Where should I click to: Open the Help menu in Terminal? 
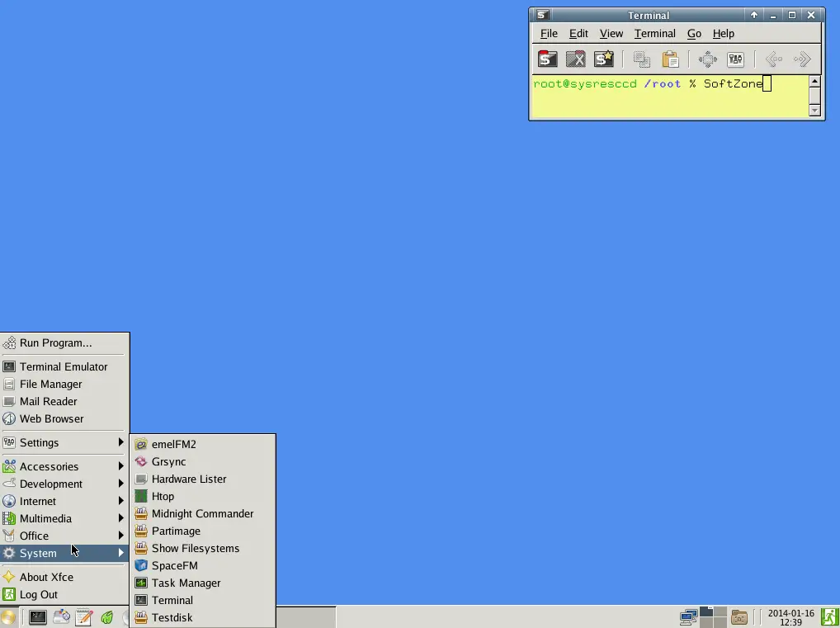coord(723,33)
